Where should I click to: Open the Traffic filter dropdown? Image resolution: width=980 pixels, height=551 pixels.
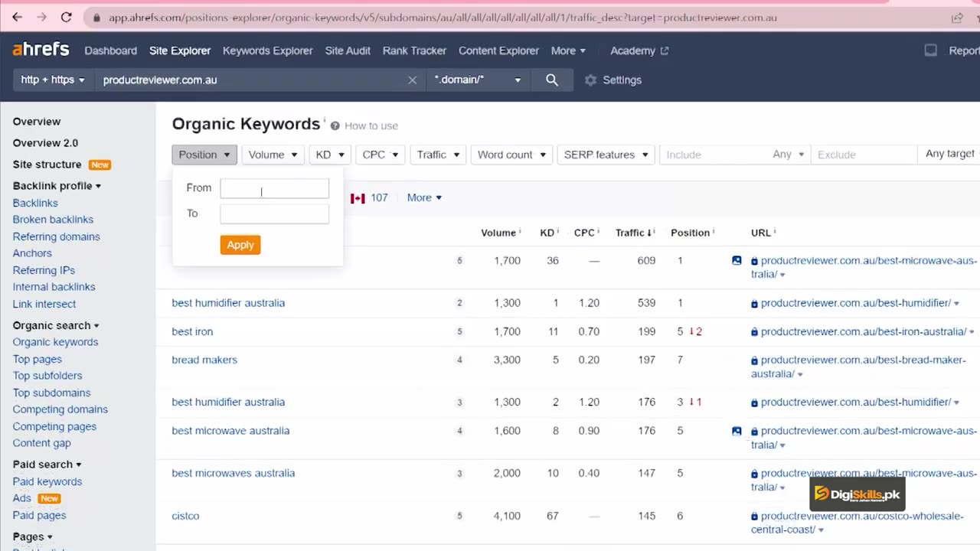438,155
